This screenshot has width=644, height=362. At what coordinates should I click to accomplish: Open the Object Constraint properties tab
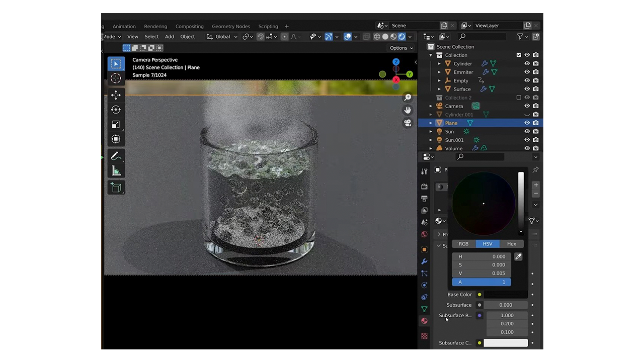424,297
